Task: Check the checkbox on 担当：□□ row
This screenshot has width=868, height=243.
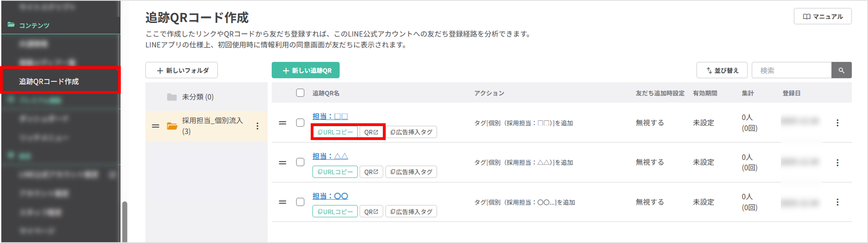Action: point(300,123)
